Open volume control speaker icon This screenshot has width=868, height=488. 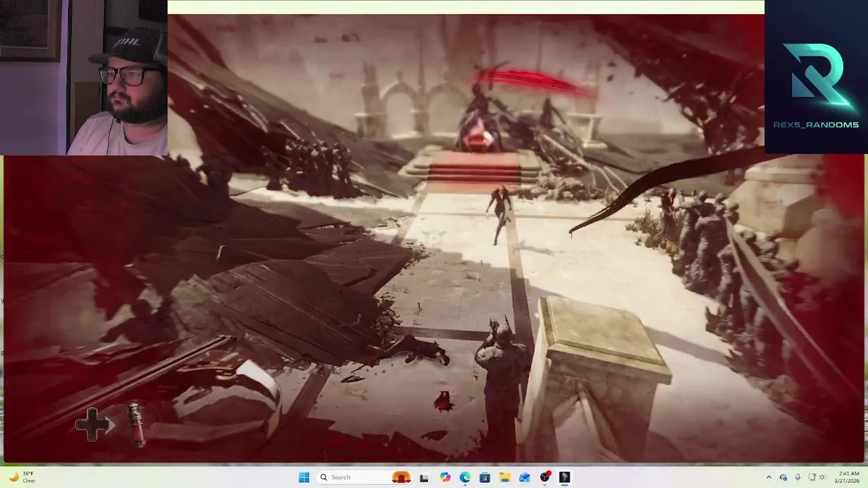coord(822,477)
